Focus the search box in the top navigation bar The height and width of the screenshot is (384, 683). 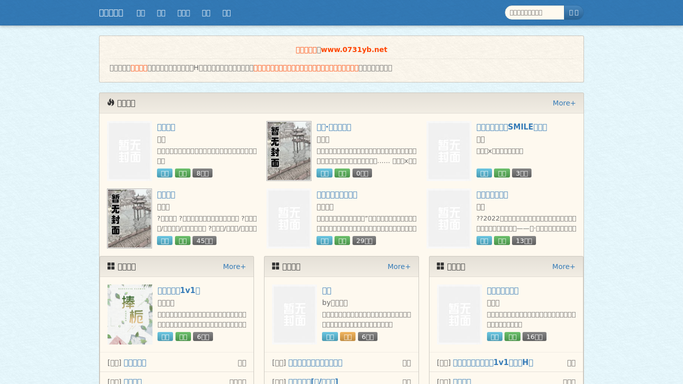534,13
